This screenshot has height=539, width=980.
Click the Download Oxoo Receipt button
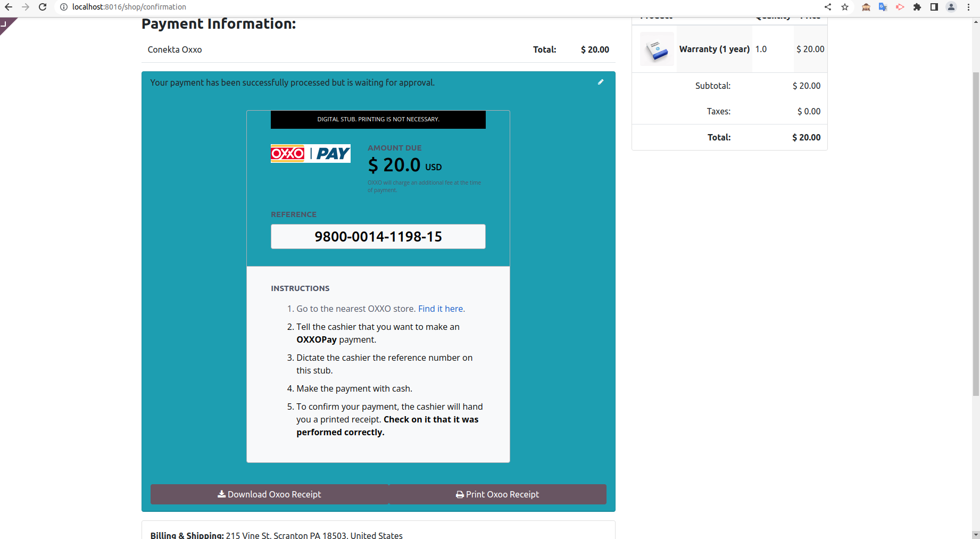point(270,494)
